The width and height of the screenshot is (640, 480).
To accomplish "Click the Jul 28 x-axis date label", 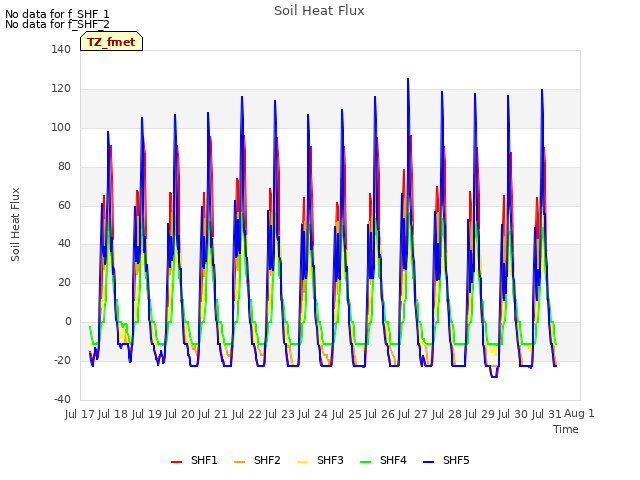I will [446, 414].
